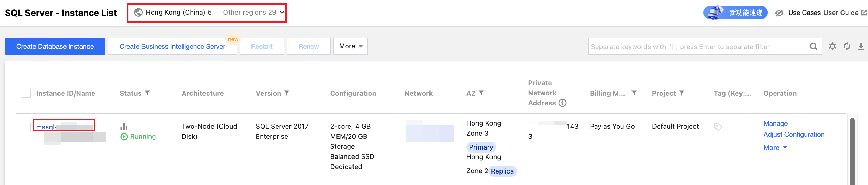
Task: Edit tags via the tag icon
Action: click(x=718, y=127)
